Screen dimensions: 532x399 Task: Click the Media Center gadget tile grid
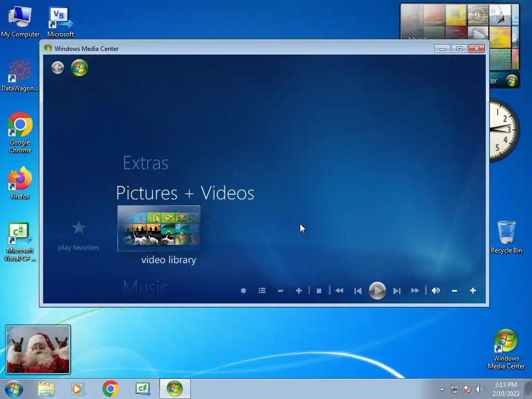coord(459,21)
